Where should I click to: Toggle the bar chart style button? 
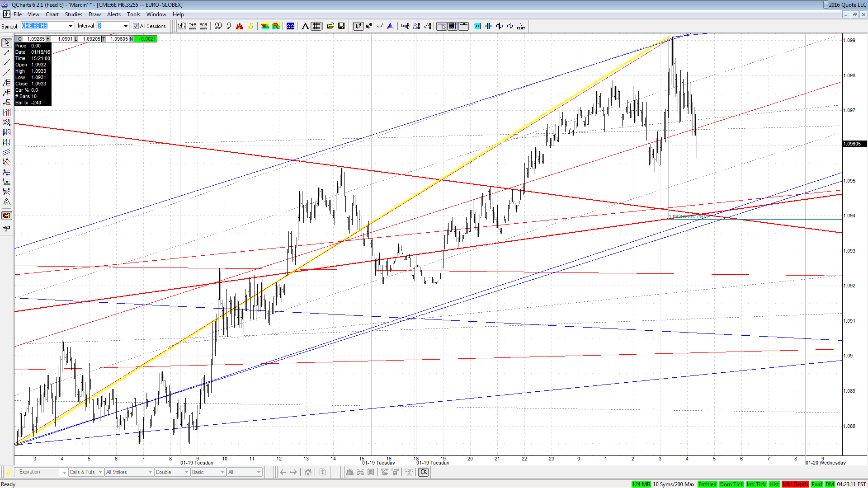[x=358, y=26]
